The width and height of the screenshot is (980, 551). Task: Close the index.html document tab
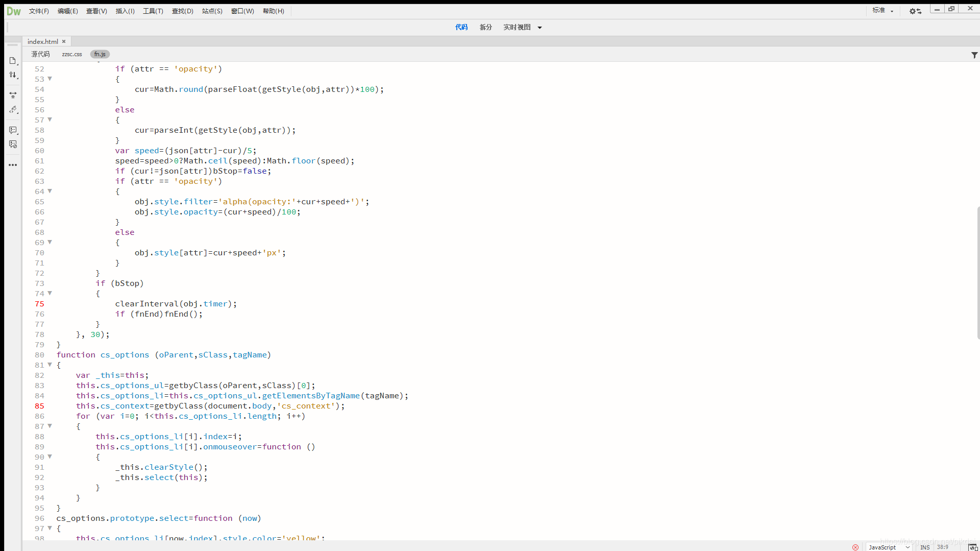click(64, 41)
